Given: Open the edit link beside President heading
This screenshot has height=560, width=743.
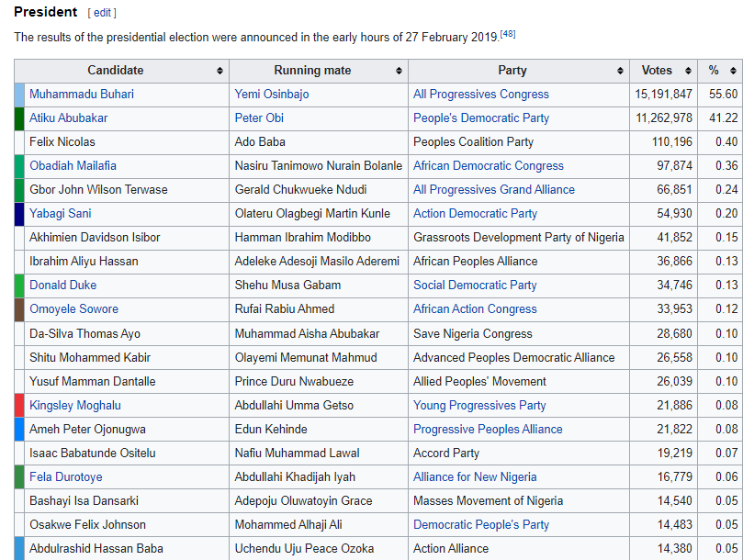Looking at the screenshot, I should click(102, 13).
